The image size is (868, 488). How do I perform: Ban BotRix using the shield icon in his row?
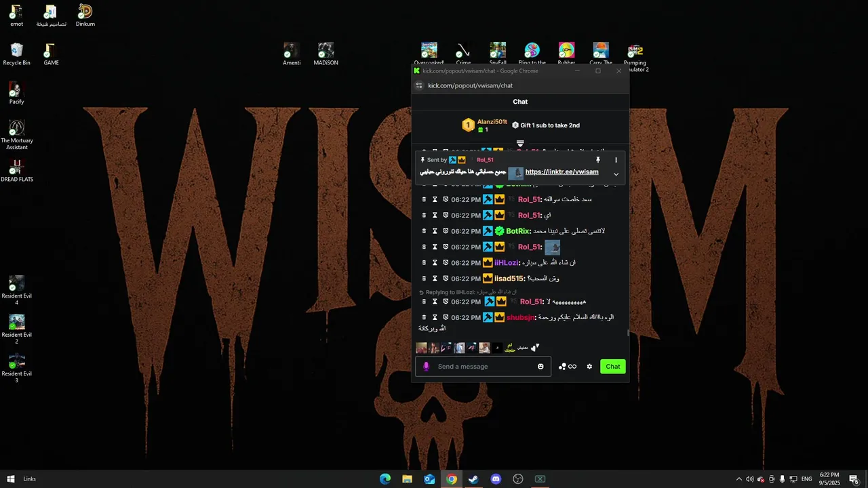(x=446, y=231)
